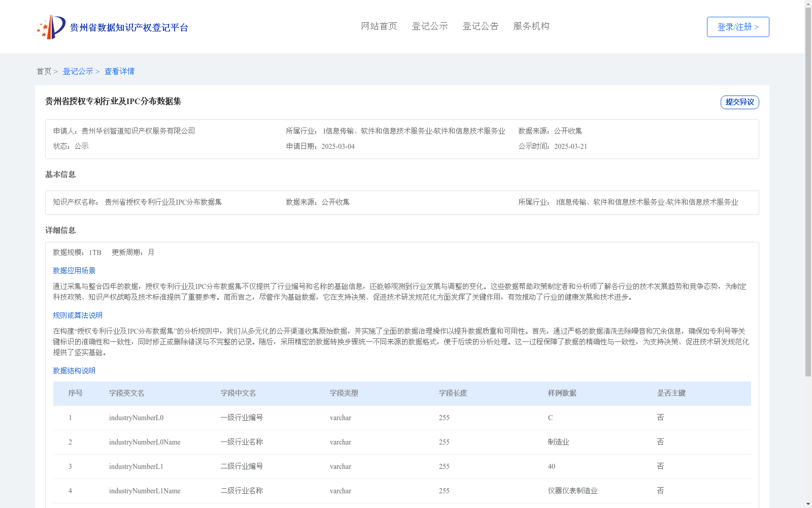
Task: Click the industryNumberL1Name cell
Action: 145,491
